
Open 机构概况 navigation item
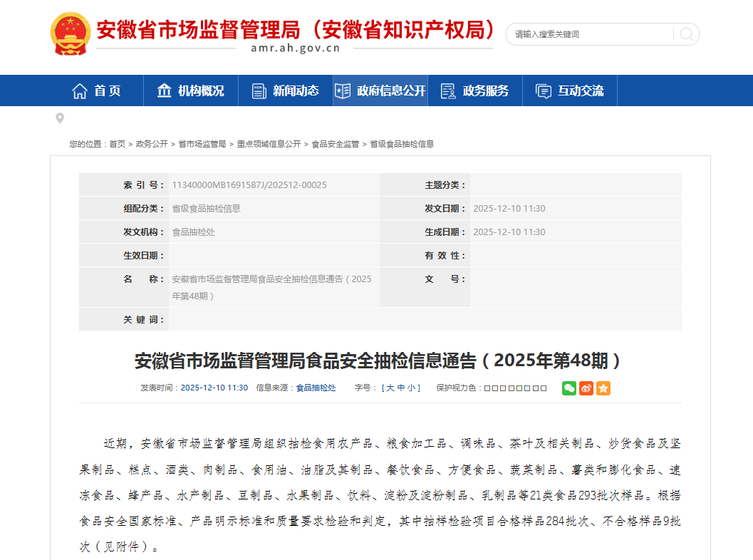pyautogui.click(x=190, y=90)
